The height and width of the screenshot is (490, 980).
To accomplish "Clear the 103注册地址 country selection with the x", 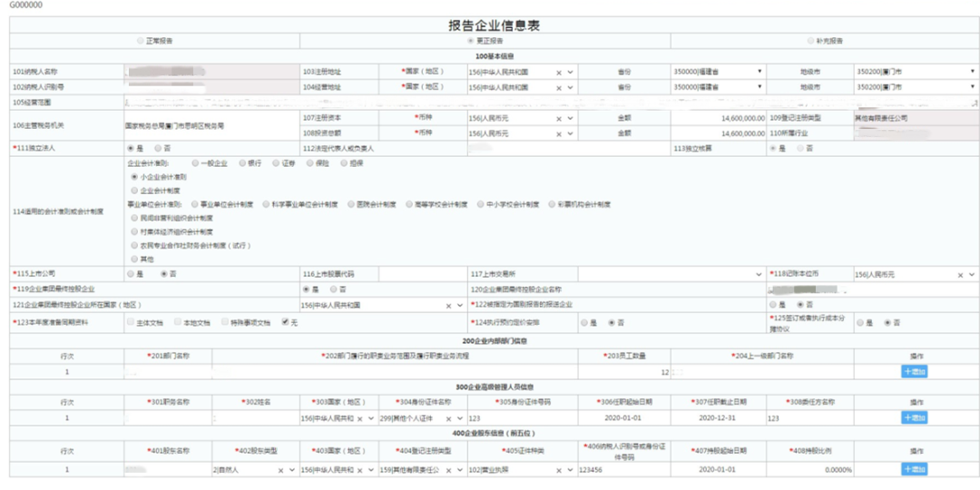I will pos(559,72).
